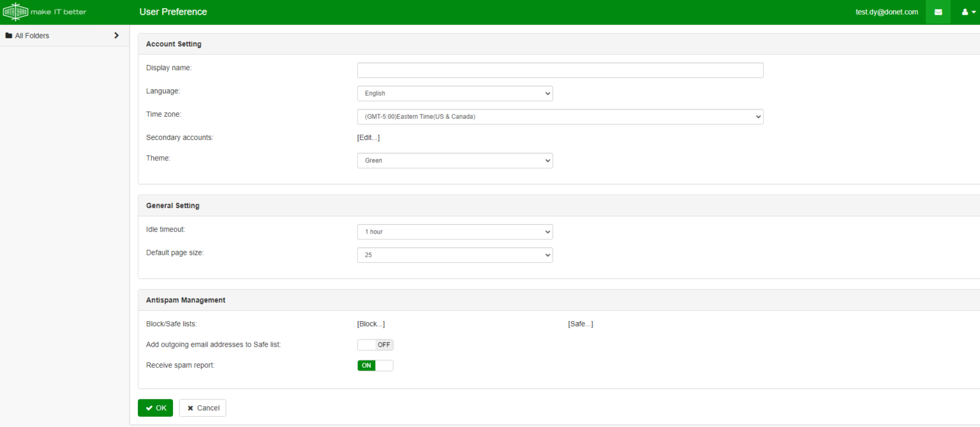Screen dimensions: 980x427
Task: Click the "Display name:" label
Action: [169, 68]
